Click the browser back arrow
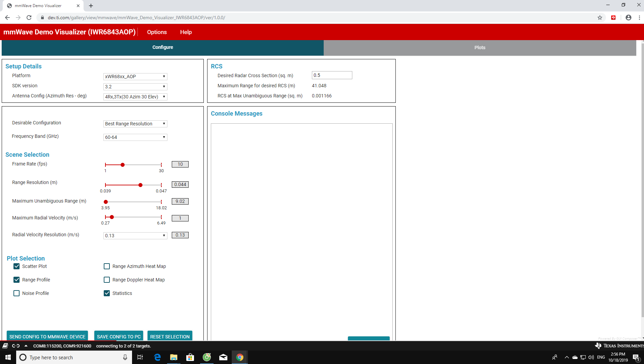 click(x=7, y=18)
